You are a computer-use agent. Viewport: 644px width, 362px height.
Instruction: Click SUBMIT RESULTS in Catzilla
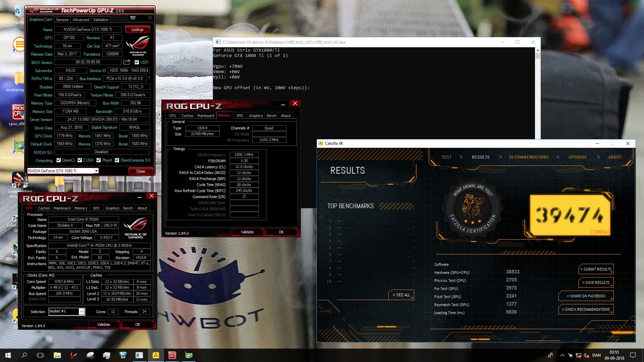tap(596, 269)
